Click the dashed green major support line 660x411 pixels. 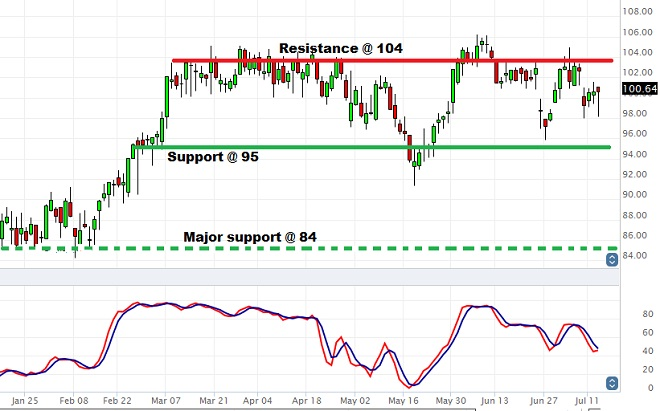click(309, 248)
